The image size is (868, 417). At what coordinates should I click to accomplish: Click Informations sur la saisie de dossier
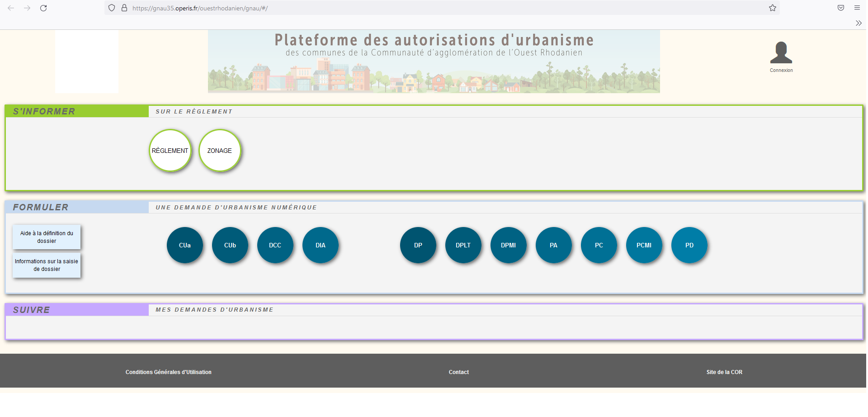[47, 265]
